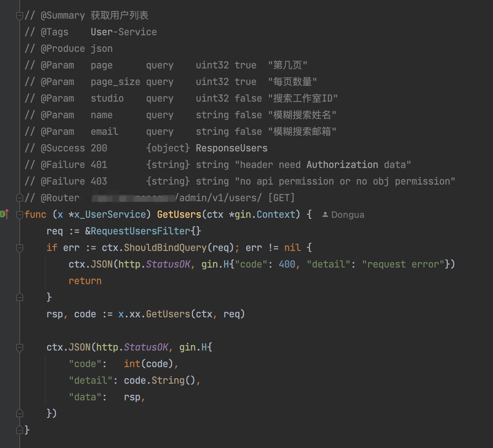Click the name parameter in the @Param comment
This screenshot has height=448, width=493.
tap(102, 115)
